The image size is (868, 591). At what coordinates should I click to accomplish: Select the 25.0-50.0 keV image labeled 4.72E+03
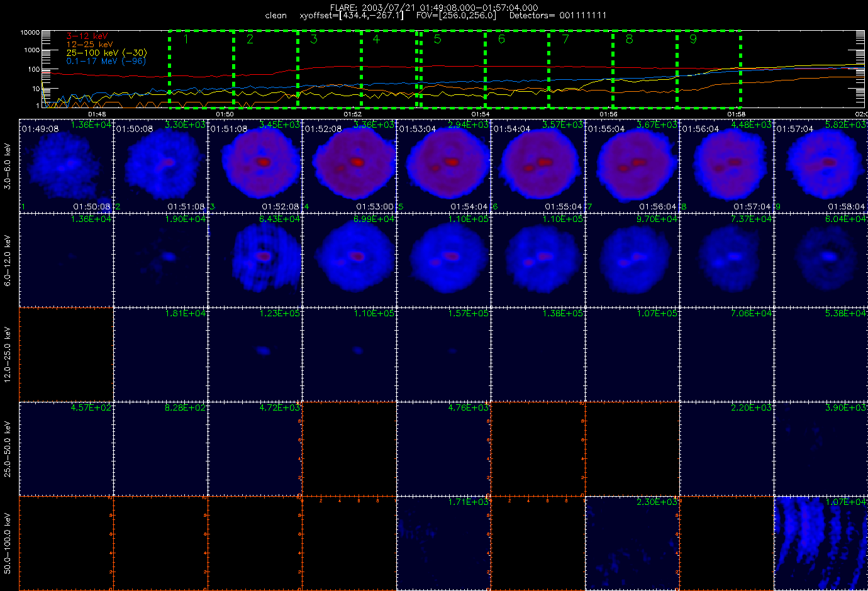pos(255,449)
